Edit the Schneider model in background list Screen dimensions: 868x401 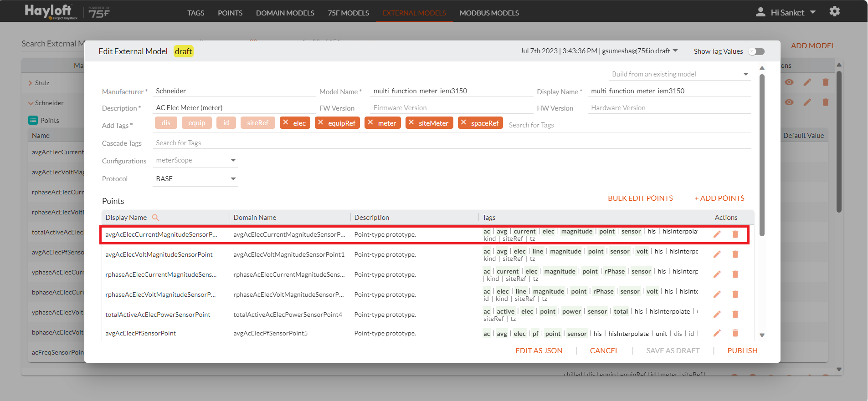[807, 102]
